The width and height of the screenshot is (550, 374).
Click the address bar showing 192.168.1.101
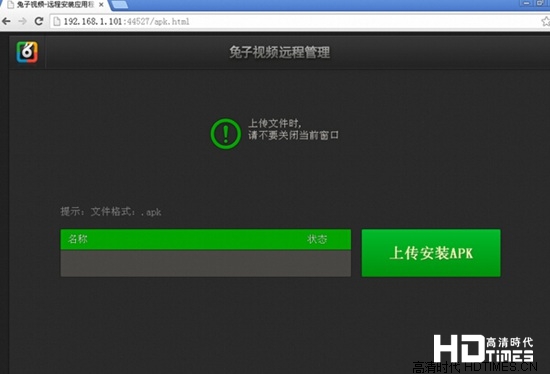click(295, 21)
